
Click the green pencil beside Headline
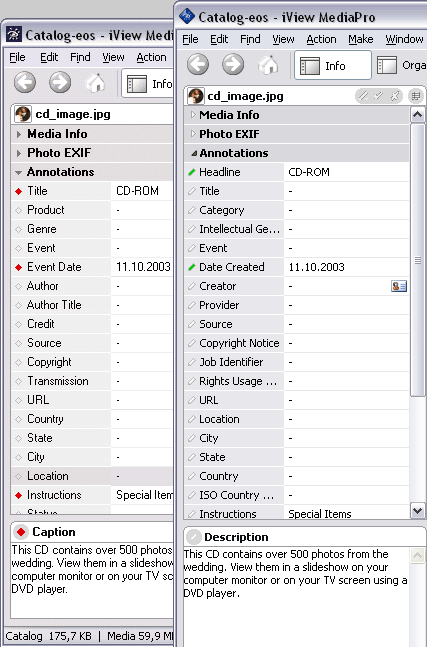tap(191, 172)
